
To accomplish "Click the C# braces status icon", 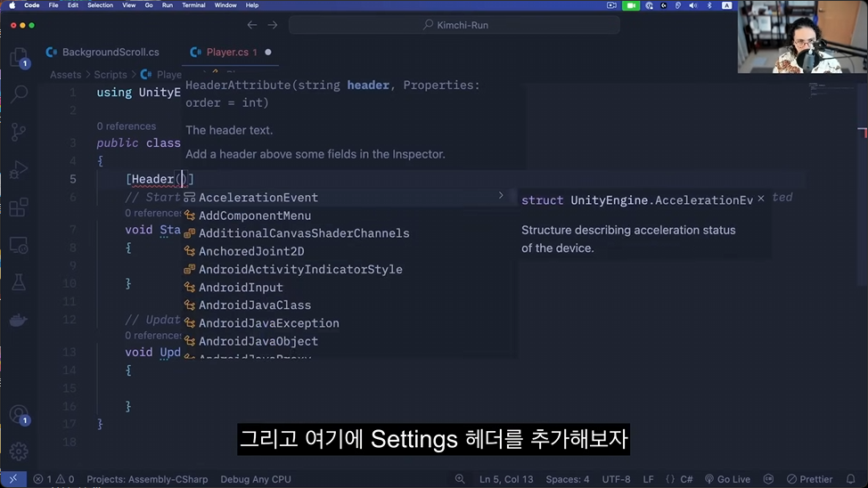I will click(x=670, y=479).
